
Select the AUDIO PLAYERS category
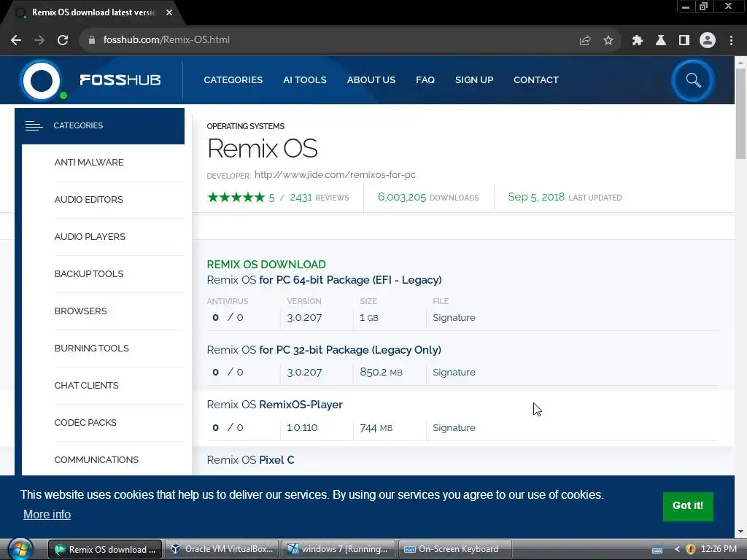tap(90, 237)
